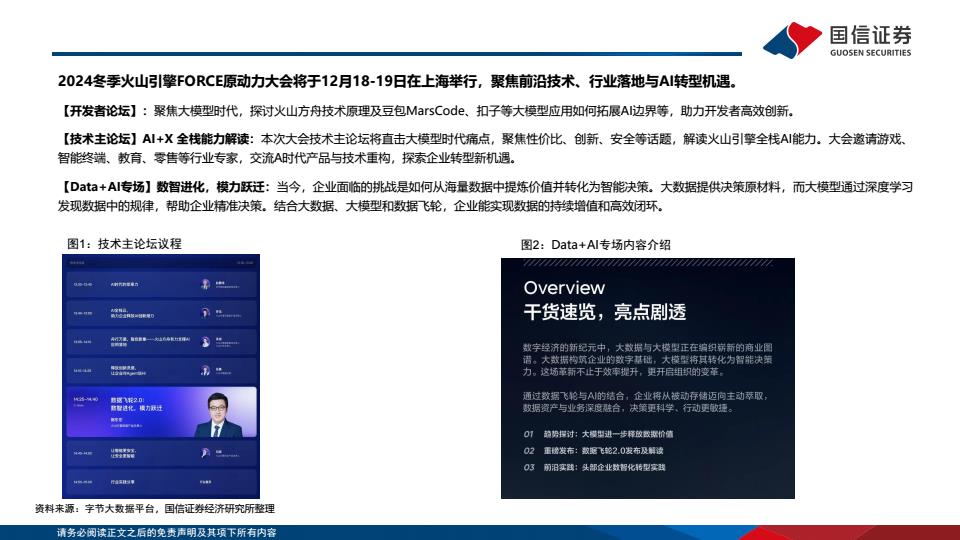Click the 干货速览，亮点剧透 heading in figure 2
This screenshot has width=960, height=540.
click(605, 312)
